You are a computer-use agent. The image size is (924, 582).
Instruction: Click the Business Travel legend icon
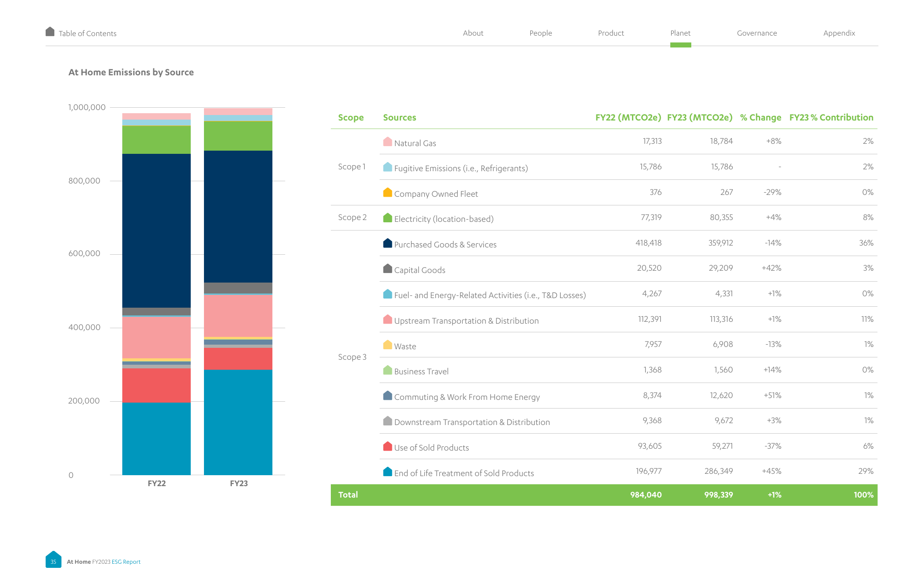pyautogui.click(x=388, y=370)
